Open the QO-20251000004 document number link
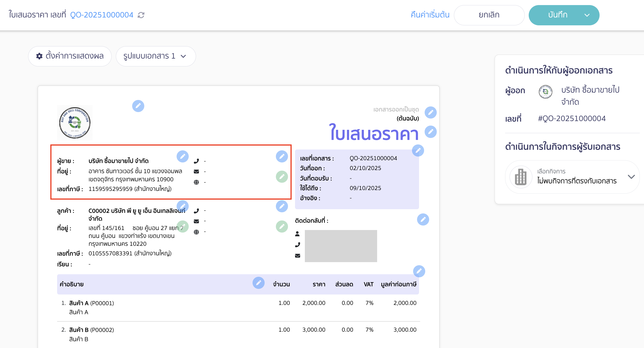 point(102,15)
